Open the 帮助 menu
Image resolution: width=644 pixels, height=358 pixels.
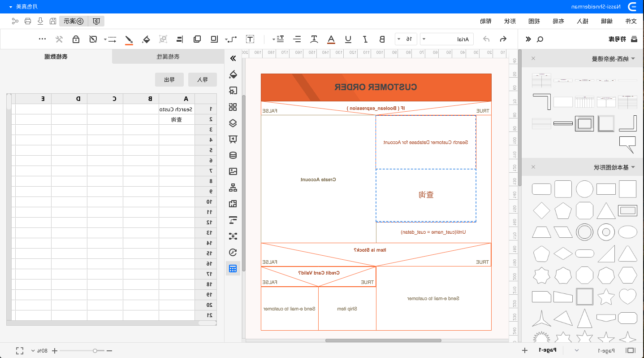coord(486,21)
